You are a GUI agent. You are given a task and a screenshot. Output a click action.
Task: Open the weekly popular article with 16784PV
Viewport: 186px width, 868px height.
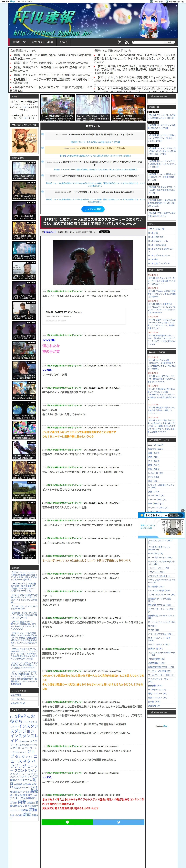coord(24,230)
